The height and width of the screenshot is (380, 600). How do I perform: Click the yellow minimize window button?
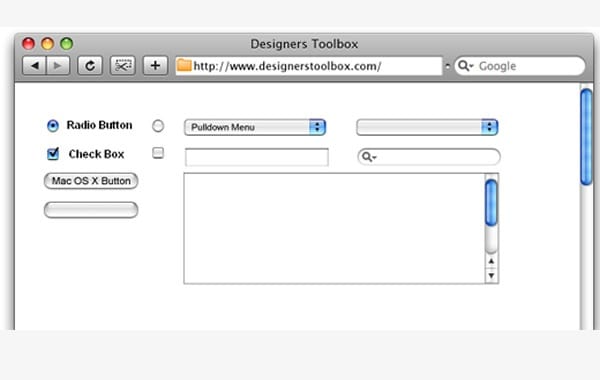[x=47, y=44]
